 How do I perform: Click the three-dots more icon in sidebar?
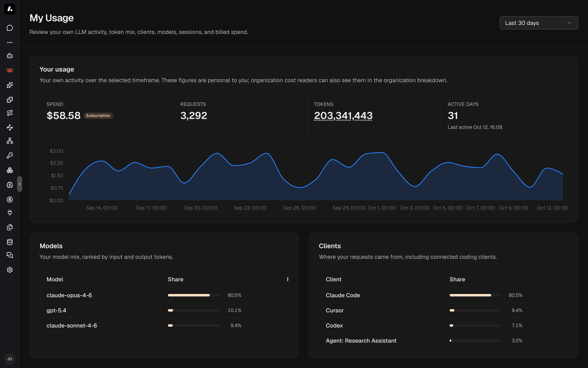click(x=10, y=42)
